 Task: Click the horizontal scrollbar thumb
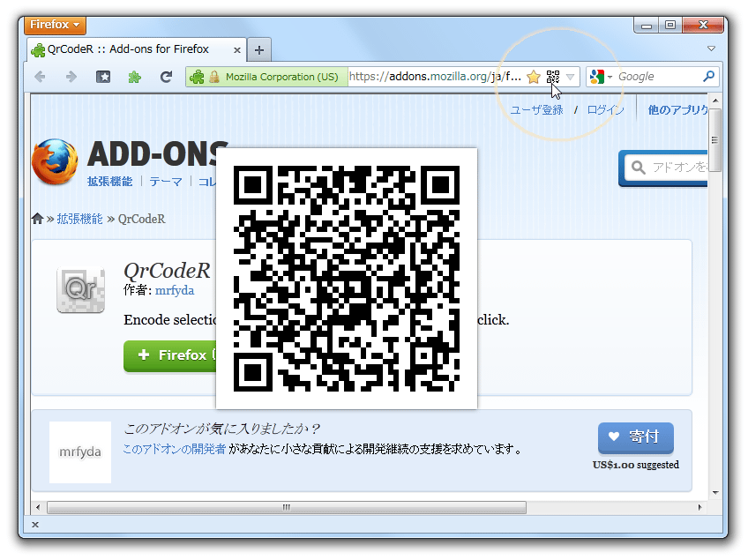click(x=287, y=507)
